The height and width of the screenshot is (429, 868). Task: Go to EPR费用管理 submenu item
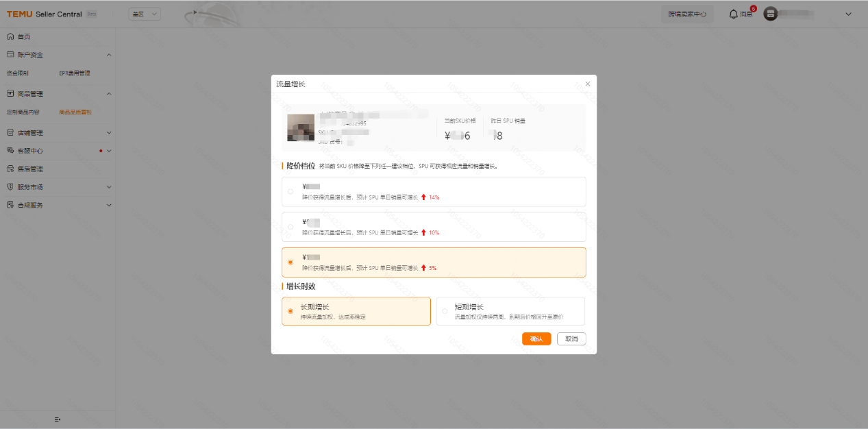pyautogui.click(x=75, y=73)
